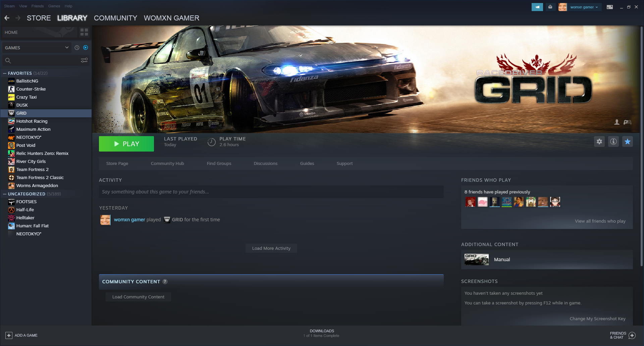Switch to the COMMUNITY tab
This screenshot has width=644, height=346.
point(115,18)
